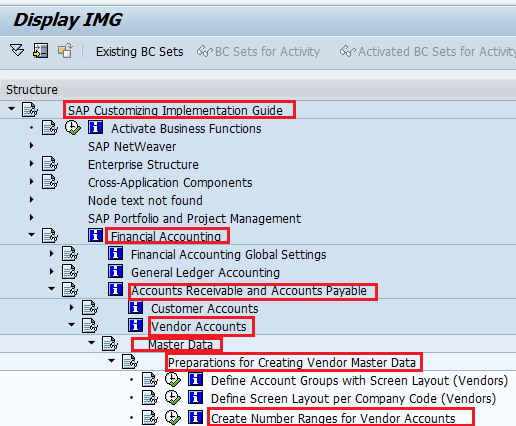Select Create Number Ranges for Vendor Accounts
Image resolution: width=516 pixels, height=426 pixels.
(333, 418)
